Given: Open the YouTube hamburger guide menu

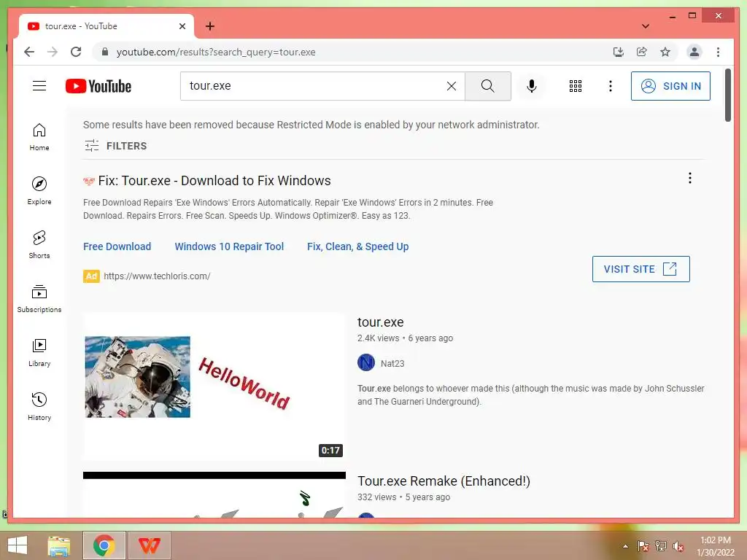Looking at the screenshot, I should coord(39,86).
